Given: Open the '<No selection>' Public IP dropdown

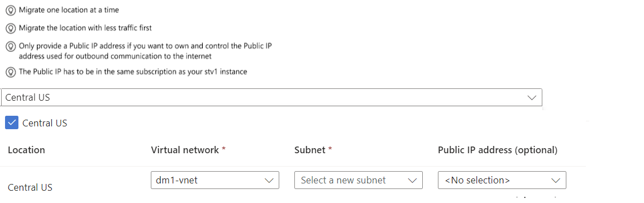Looking at the screenshot, I should (502, 180).
